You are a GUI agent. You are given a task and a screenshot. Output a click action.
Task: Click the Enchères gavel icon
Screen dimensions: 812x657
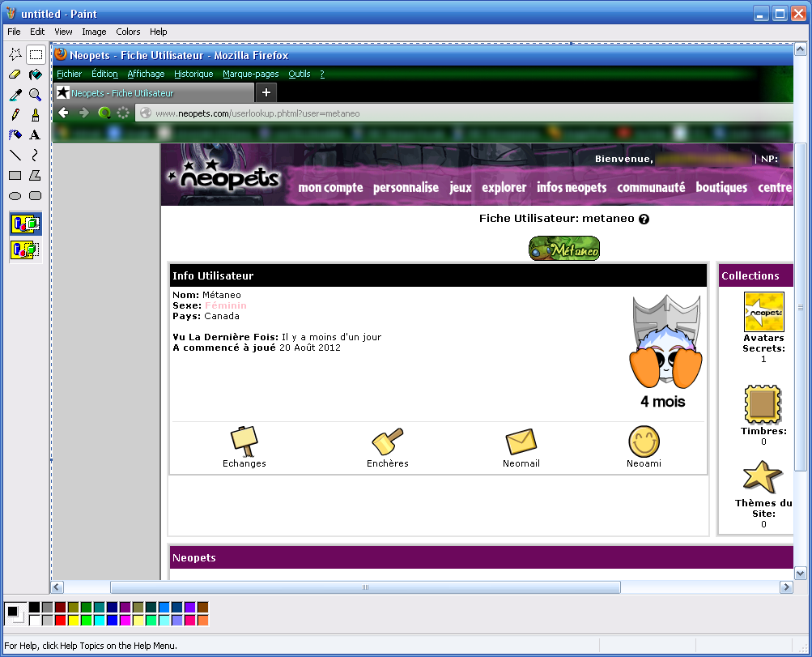tap(387, 442)
